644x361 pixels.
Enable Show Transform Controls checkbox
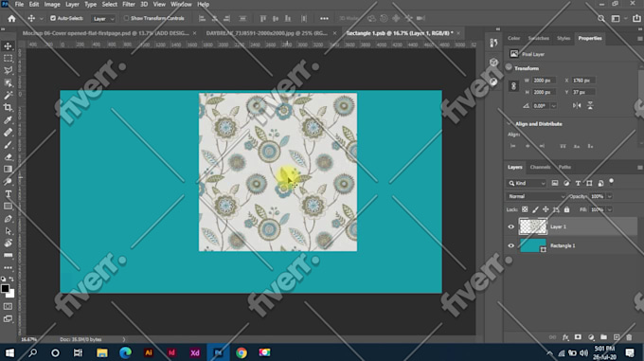coord(126,19)
